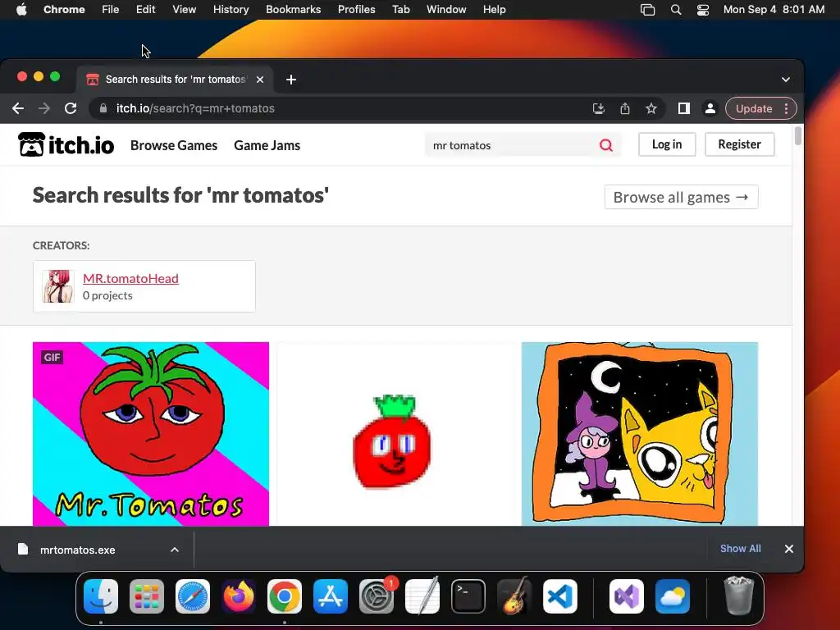840x630 pixels.
Task: Click the browser forward arrow
Action: pos(44,109)
